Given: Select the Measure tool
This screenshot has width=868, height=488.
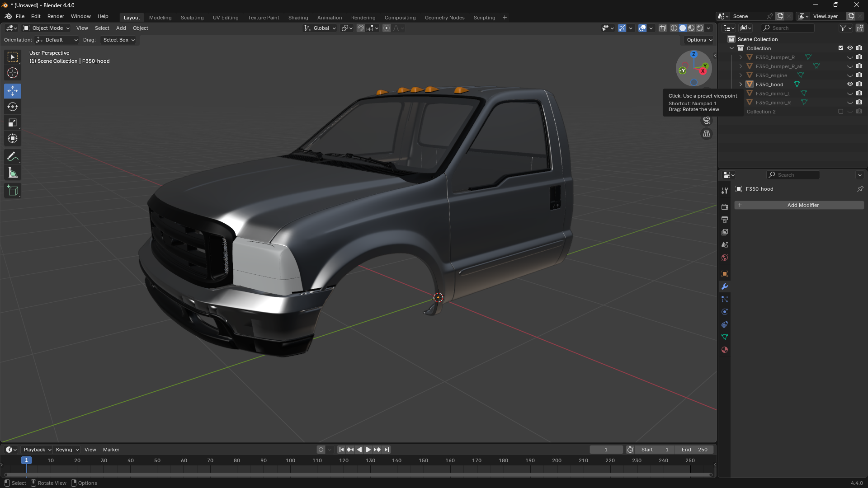Looking at the screenshot, I should point(13,173).
